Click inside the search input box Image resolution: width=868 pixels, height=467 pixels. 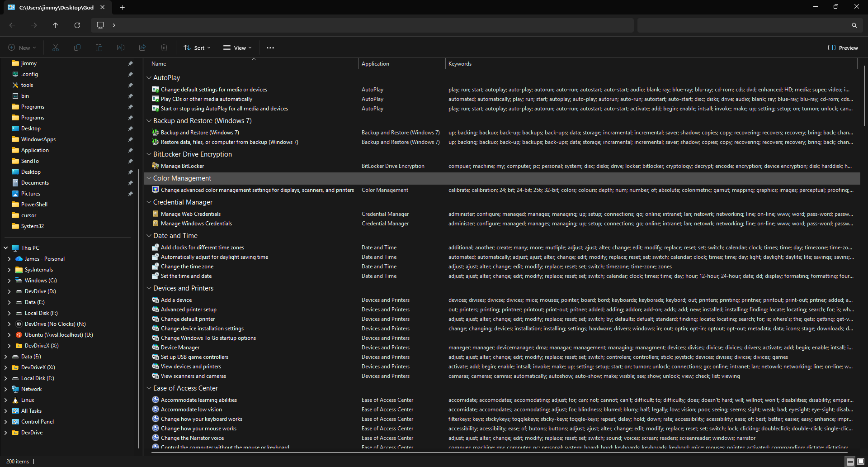pos(741,25)
